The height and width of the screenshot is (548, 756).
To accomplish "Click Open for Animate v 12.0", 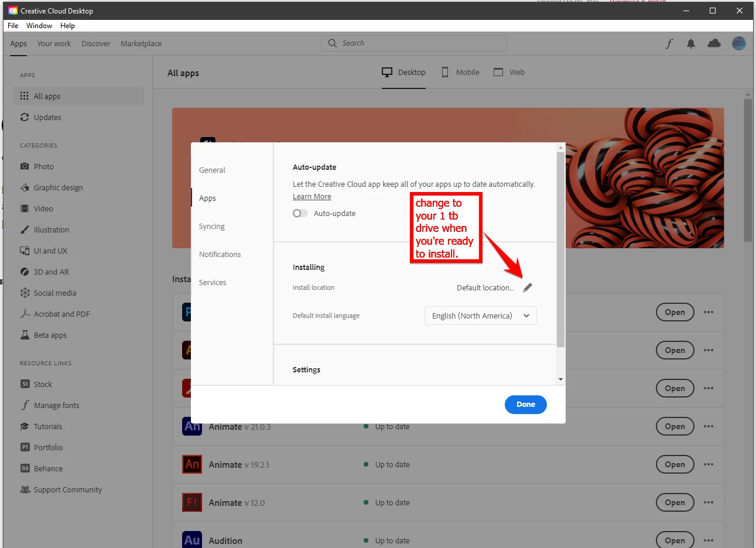I will (675, 502).
